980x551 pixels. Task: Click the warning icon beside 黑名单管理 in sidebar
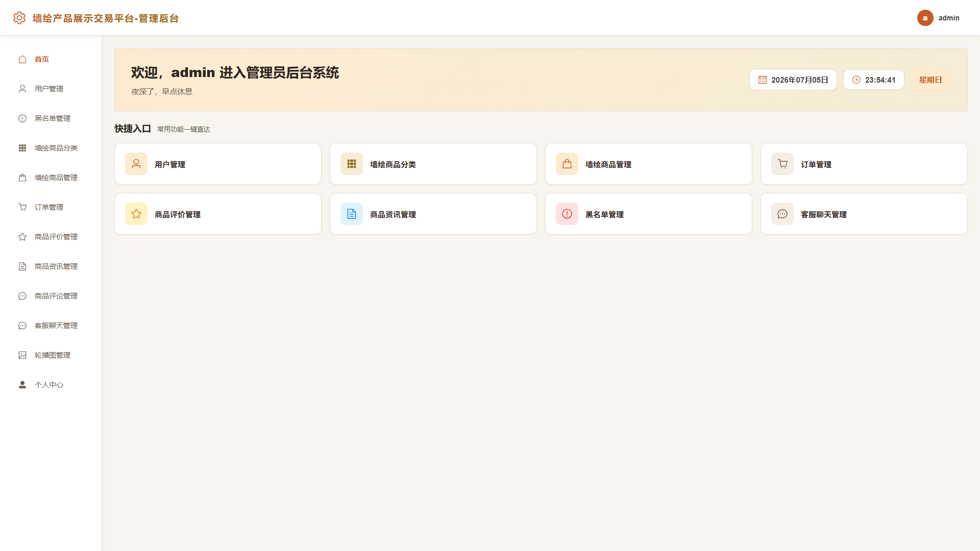[x=22, y=118]
